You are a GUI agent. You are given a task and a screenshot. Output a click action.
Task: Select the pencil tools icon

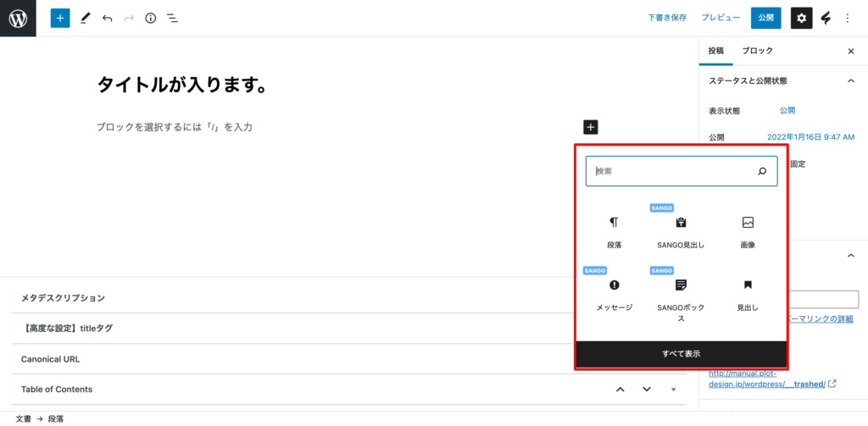[x=85, y=18]
